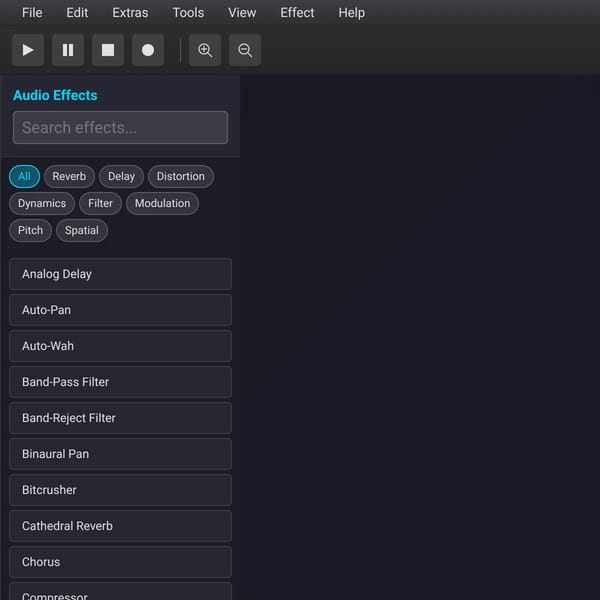
Task: Start recording with the Record button
Action: click(148, 50)
